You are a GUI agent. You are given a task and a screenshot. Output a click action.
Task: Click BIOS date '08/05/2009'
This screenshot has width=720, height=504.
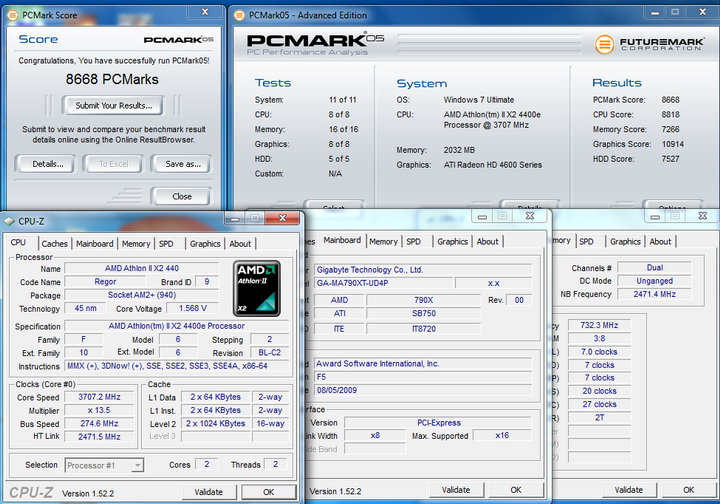(422, 390)
